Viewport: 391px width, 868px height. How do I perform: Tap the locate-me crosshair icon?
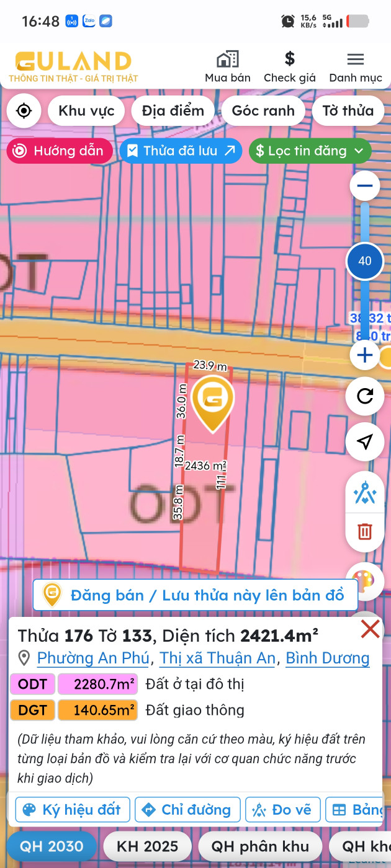[x=24, y=111]
